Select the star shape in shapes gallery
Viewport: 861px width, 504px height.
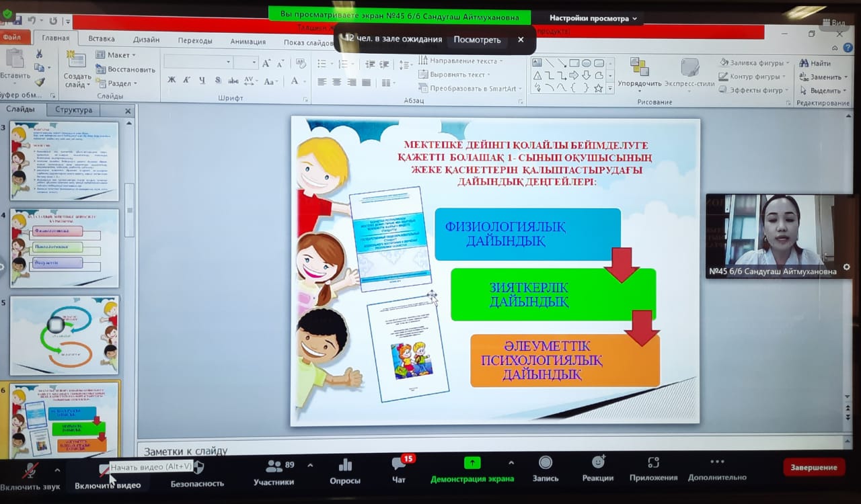pyautogui.click(x=598, y=87)
